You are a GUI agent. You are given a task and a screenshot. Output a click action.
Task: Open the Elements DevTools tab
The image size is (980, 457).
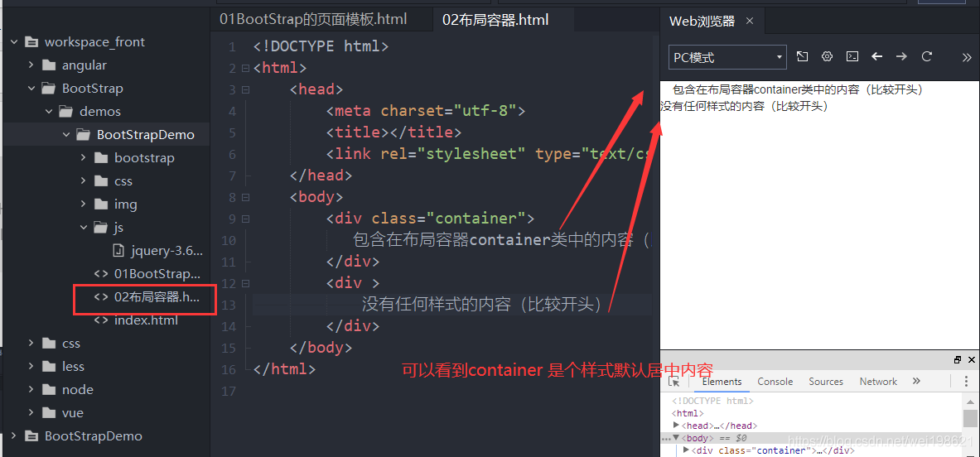722,382
